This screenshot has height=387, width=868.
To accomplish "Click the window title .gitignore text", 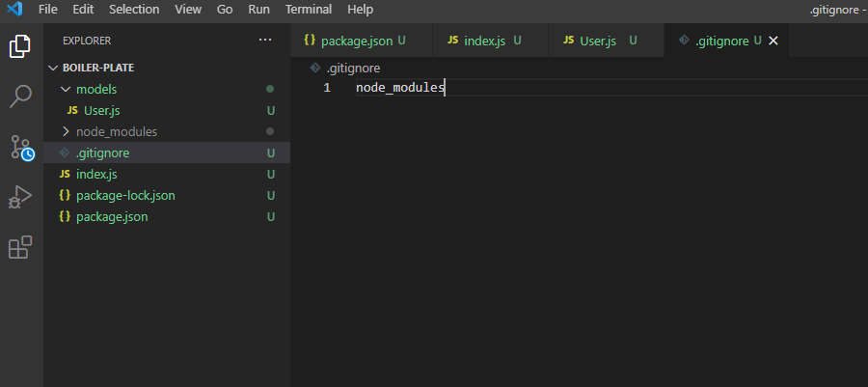I will pos(833,10).
